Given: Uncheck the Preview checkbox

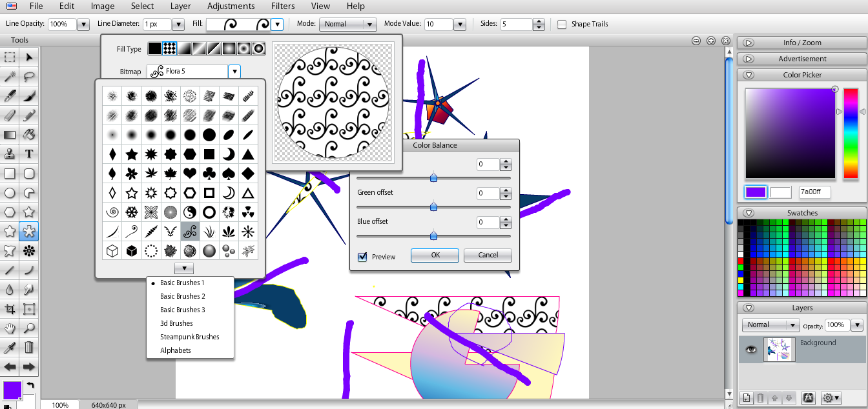Looking at the screenshot, I should [x=362, y=256].
